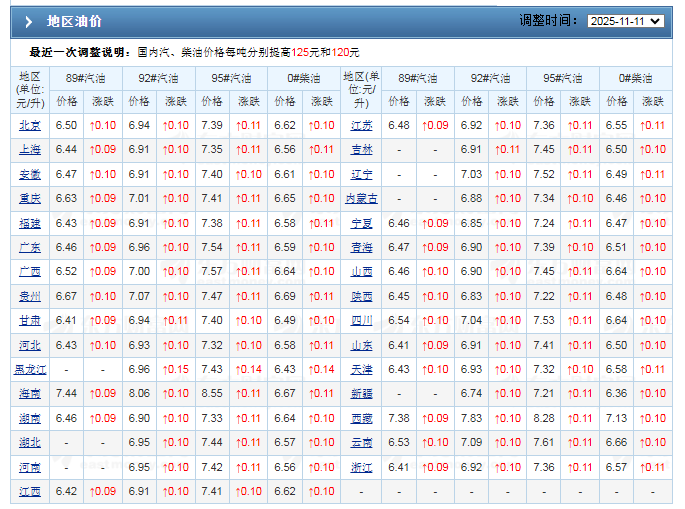685x509 pixels.
Task: Open the 内蒙古 region link
Action: pyautogui.click(x=361, y=198)
